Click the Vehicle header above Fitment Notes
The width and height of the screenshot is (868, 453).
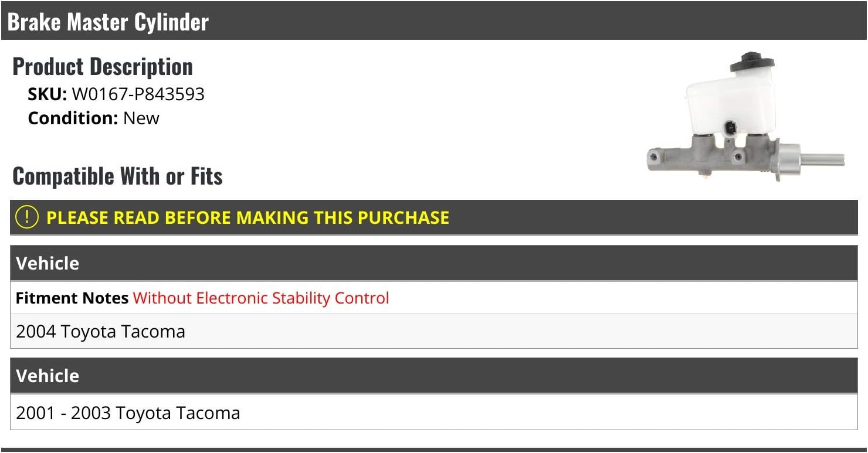48,263
